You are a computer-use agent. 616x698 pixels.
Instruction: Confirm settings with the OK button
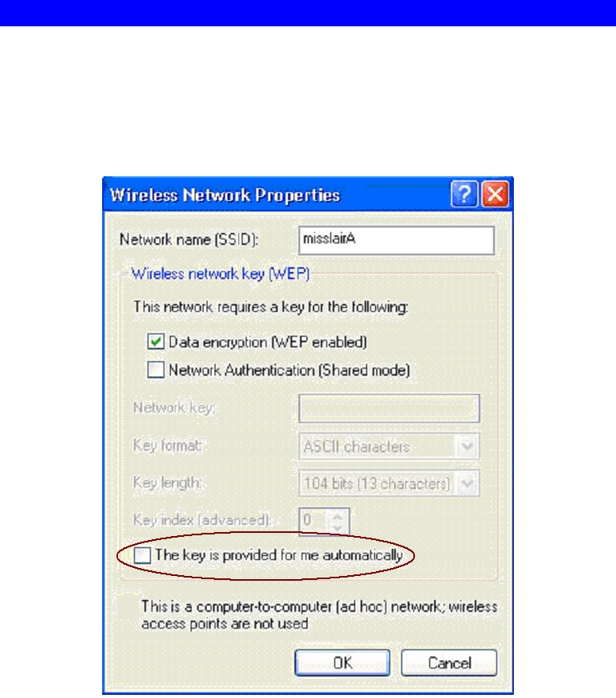[x=342, y=663]
